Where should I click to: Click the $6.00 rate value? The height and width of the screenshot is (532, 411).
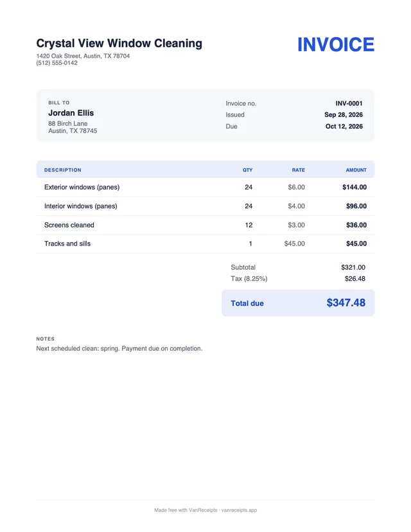tap(297, 187)
